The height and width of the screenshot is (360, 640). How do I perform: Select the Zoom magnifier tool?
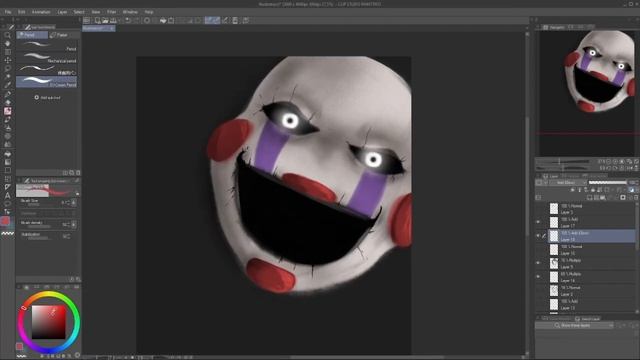tap(7, 35)
